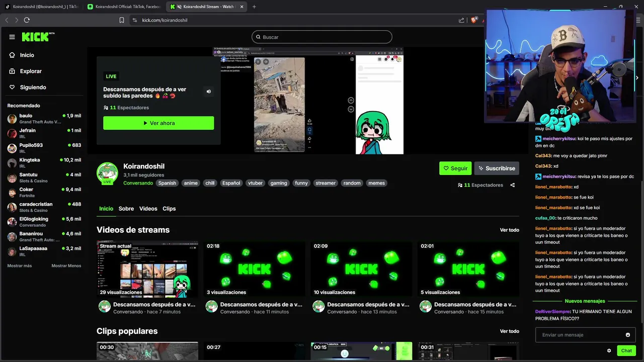
Task: Click the anime tag
Action: [x=191, y=183]
